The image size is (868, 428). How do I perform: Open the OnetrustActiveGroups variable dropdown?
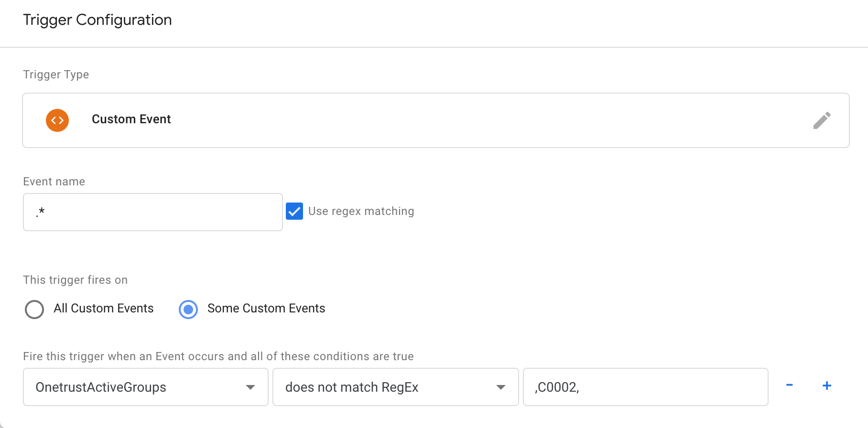(145, 387)
